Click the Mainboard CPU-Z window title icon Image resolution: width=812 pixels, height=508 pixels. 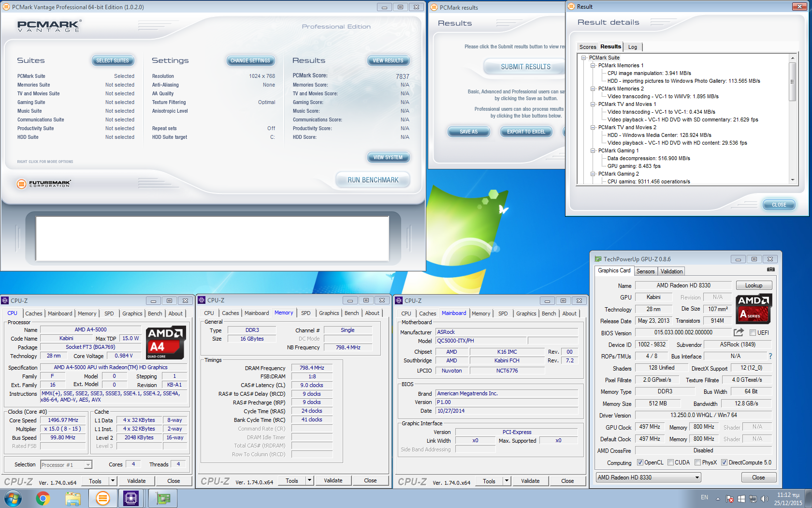point(399,300)
